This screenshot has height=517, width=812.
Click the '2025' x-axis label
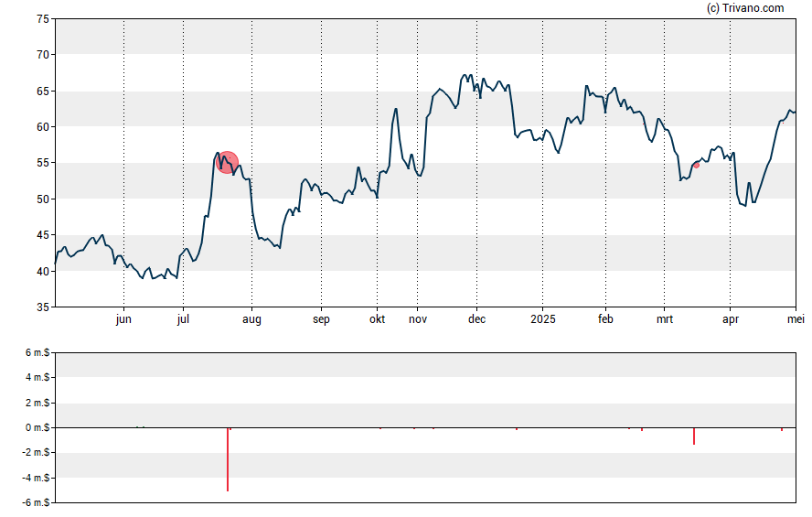pyautogui.click(x=543, y=319)
